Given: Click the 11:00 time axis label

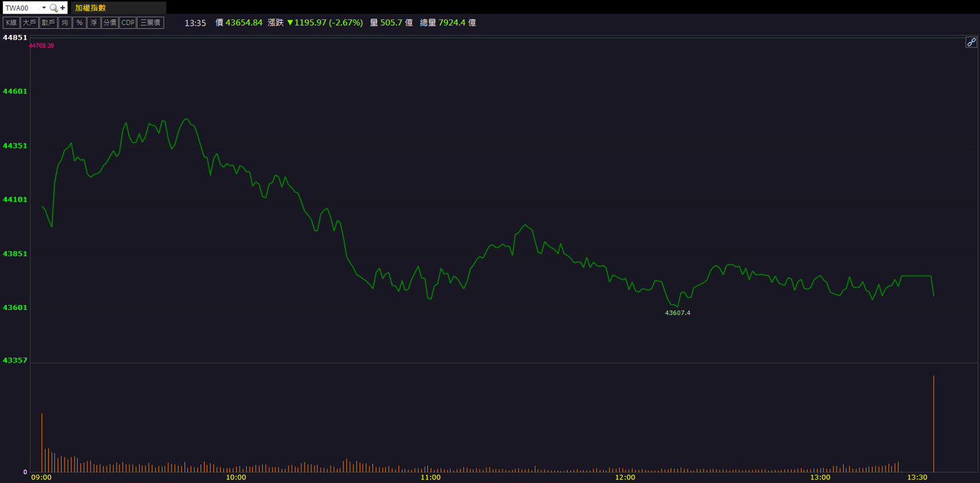Looking at the screenshot, I should (431, 477).
